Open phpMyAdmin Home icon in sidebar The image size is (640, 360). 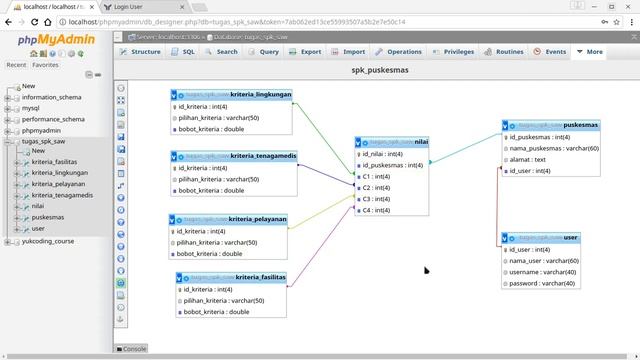[34, 53]
